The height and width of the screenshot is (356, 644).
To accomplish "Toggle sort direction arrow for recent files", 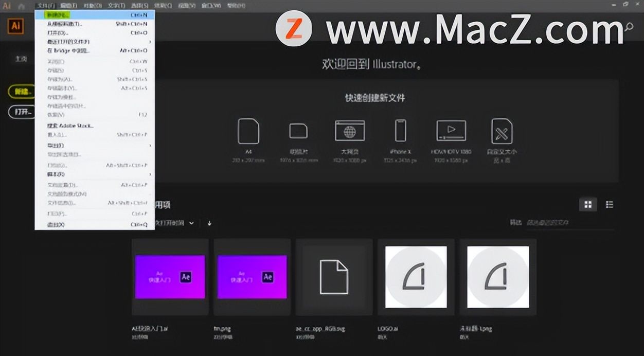I will pos(209,223).
